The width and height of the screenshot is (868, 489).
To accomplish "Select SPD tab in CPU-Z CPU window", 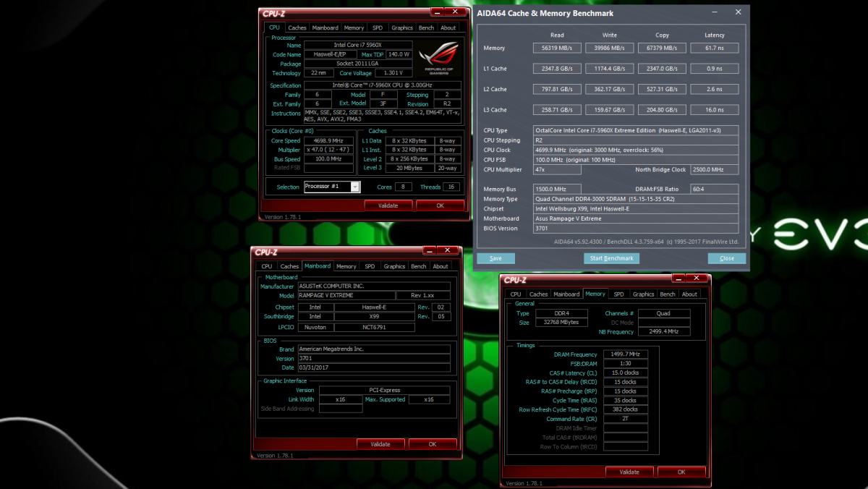I will (378, 27).
